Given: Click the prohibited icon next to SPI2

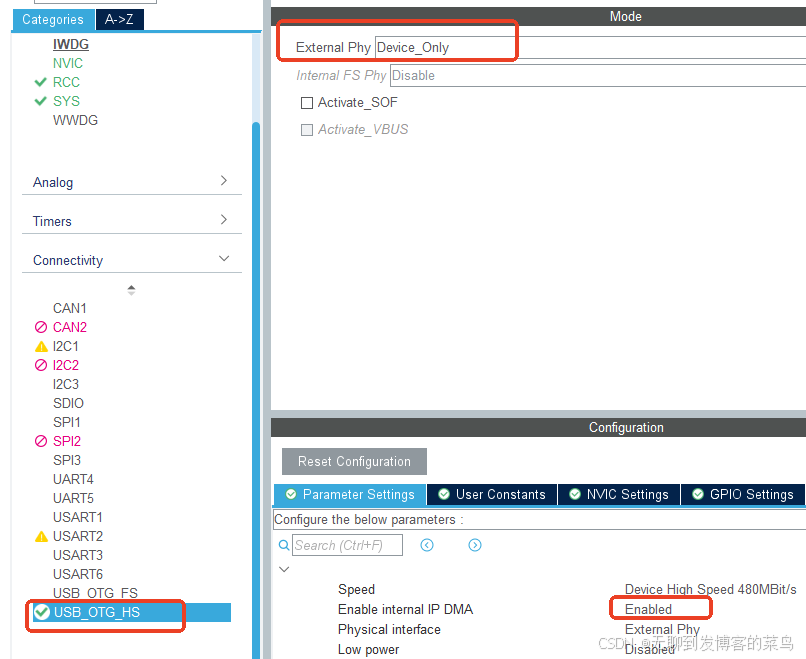Looking at the screenshot, I should pos(40,441).
